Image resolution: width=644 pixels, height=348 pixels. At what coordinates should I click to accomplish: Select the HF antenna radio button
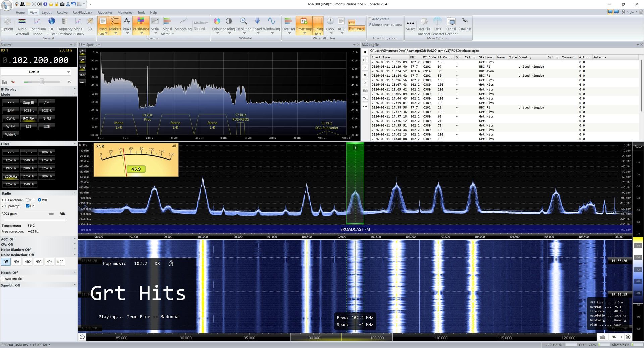click(28, 200)
